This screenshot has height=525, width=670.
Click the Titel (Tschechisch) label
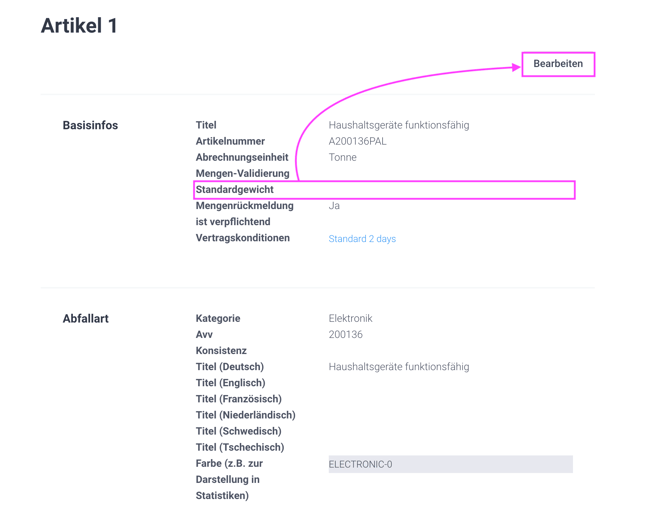click(240, 447)
